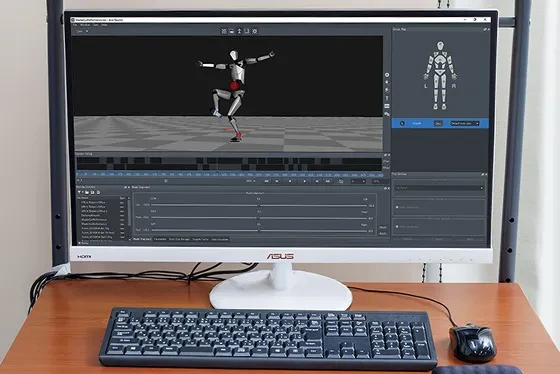The image size is (560, 374).
Task: Open the third menu in the menu bar
Action: coord(96,25)
